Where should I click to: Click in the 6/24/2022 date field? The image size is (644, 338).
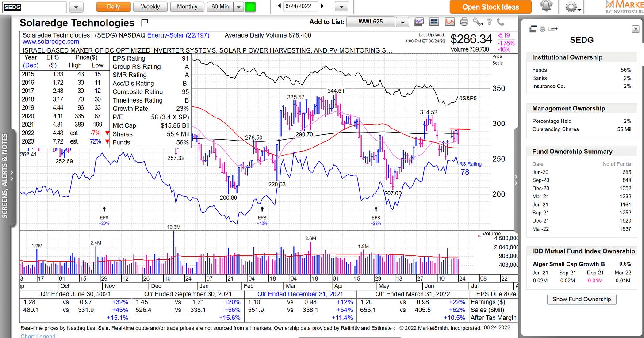pyautogui.click(x=301, y=6)
